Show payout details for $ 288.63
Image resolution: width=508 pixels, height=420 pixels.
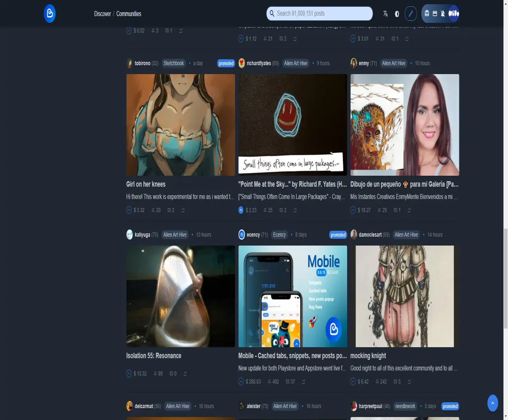click(x=253, y=381)
